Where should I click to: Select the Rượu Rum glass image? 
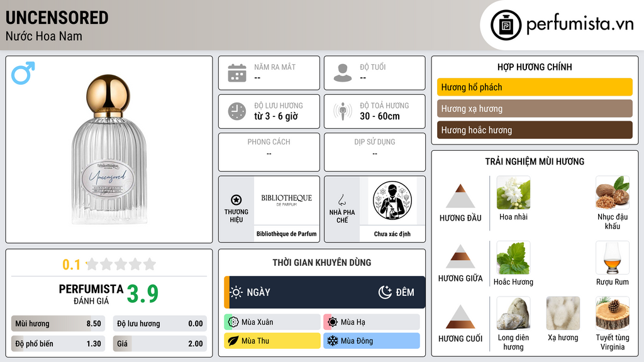point(613,258)
